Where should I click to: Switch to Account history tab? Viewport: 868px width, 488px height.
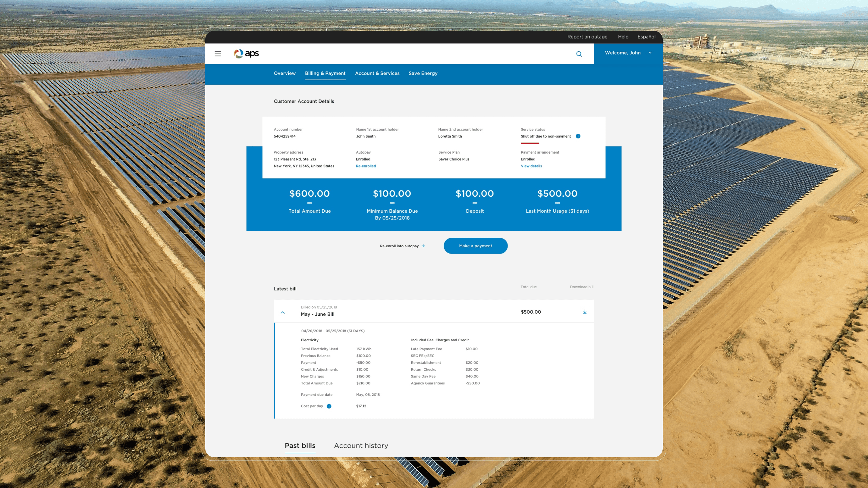(360, 446)
